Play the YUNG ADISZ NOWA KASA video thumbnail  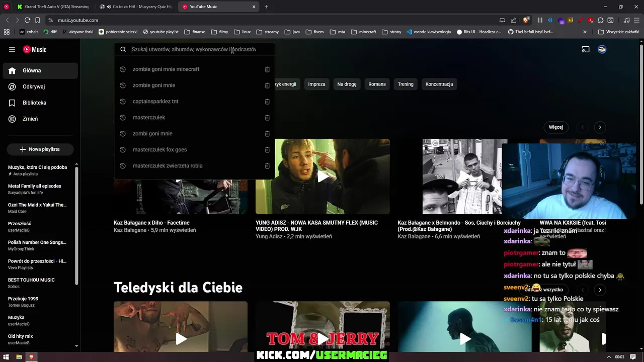pos(323,176)
